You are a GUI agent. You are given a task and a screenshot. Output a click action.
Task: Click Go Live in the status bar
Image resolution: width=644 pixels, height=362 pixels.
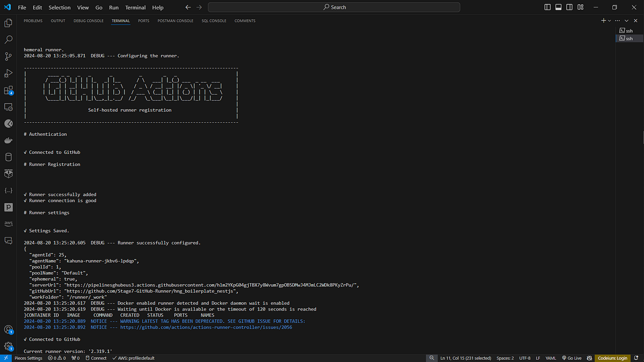tap(572, 358)
